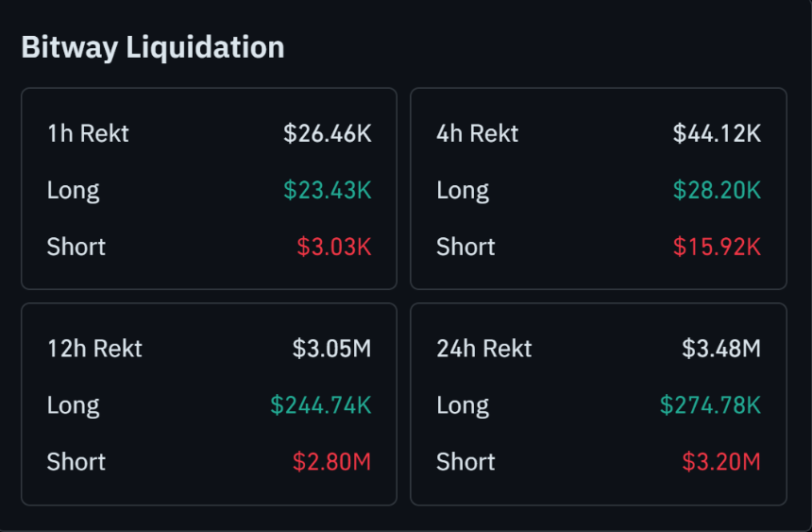Select the 12h Rekt label
This screenshot has height=532, width=812.
[94, 349]
